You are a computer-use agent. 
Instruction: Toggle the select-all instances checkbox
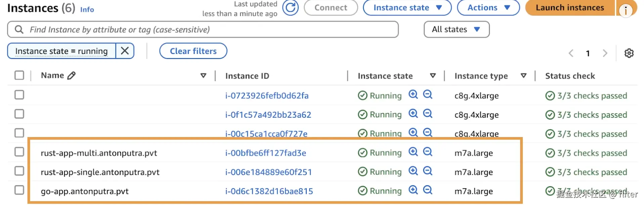[x=19, y=75]
